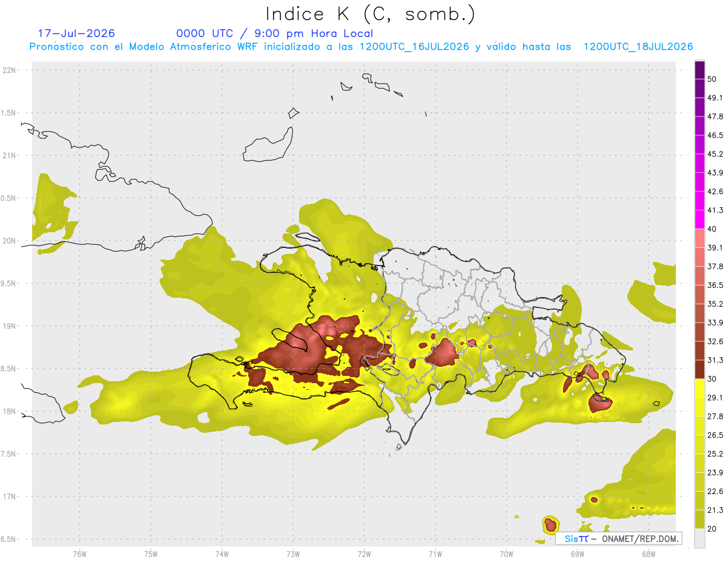The width and height of the screenshot is (728, 562).
Task: Click legend value '47.8'
Action: 715,116
